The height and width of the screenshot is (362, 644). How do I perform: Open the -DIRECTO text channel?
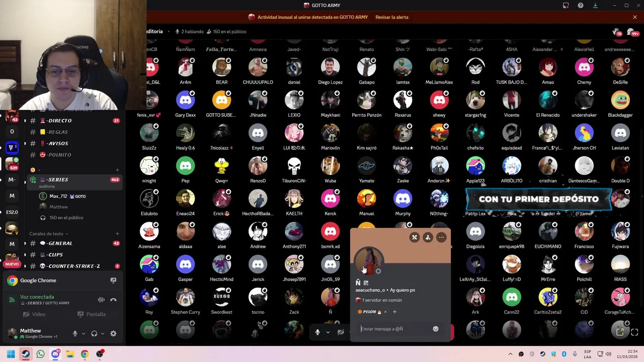tap(75, 121)
